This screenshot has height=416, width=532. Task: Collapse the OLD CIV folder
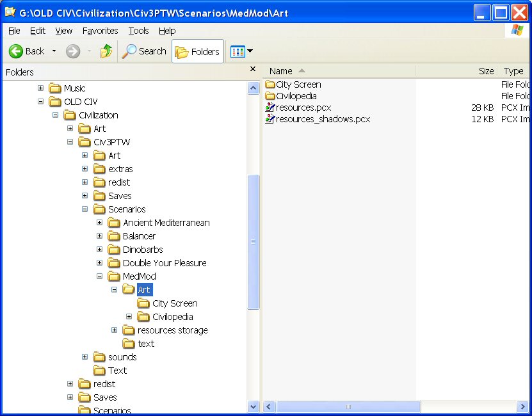(41, 102)
